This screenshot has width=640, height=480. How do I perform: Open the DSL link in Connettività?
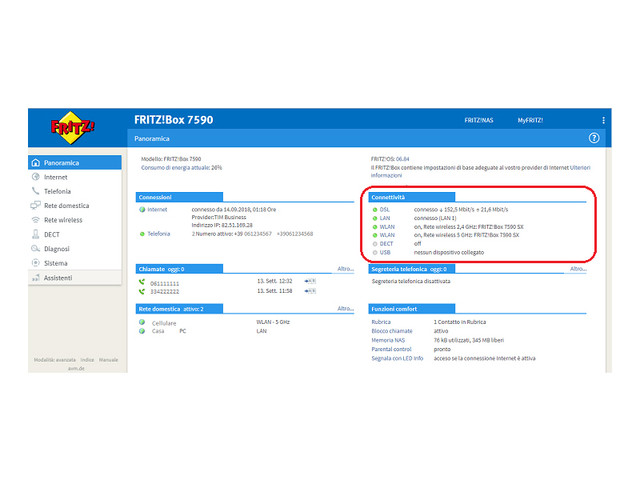pyautogui.click(x=384, y=209)
